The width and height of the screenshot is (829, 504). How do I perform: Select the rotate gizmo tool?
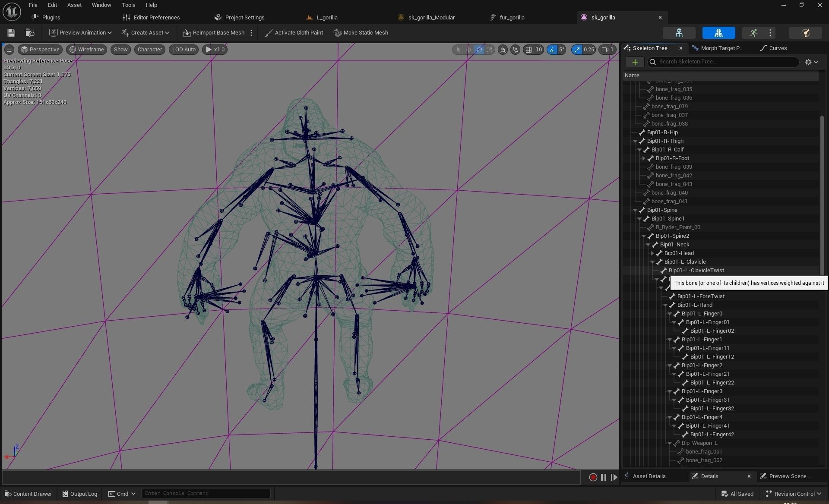479,50
